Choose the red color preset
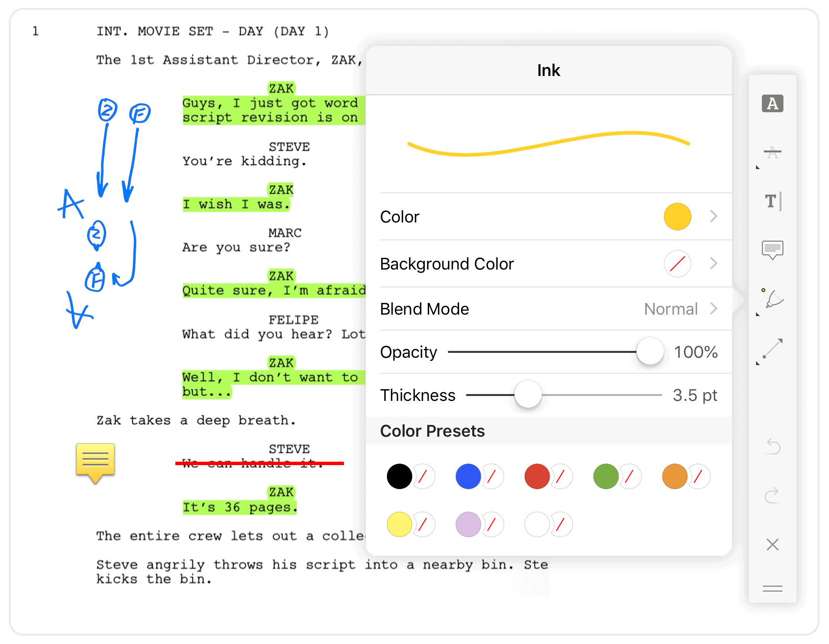 (537, 476)
